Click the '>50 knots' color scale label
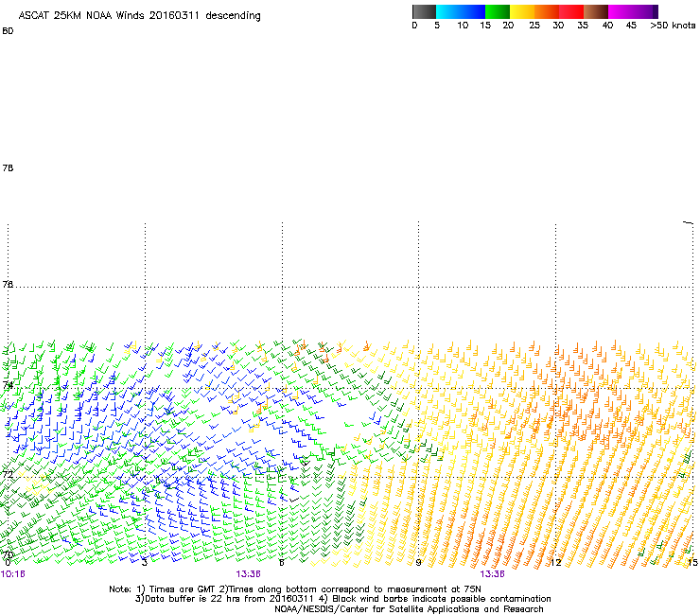 [x=673, y=26]
